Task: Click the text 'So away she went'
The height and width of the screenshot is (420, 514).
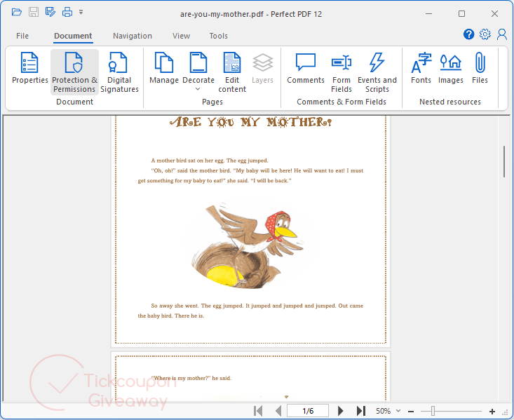Action: coord(175,306)
